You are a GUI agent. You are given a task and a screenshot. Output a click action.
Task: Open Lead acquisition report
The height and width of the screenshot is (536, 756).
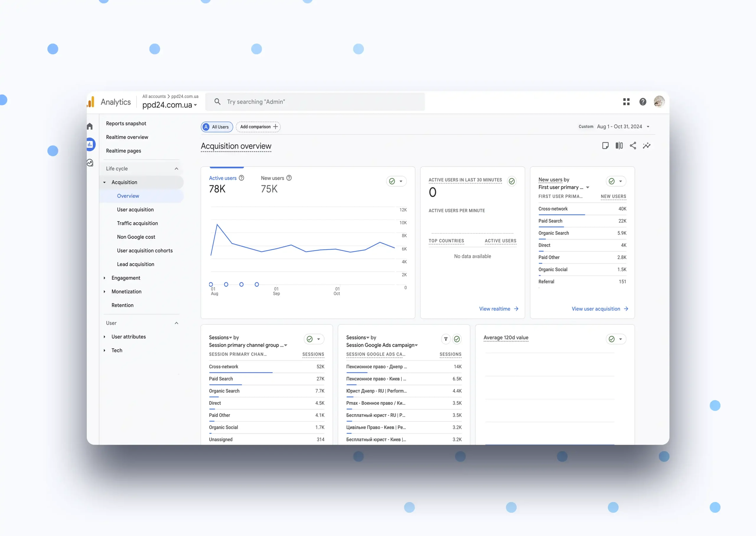pos(135,264)
